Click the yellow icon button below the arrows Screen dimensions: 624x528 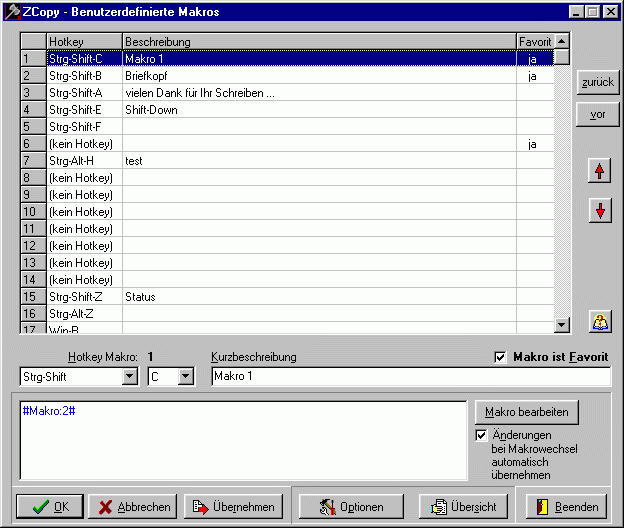pos(599,321)
